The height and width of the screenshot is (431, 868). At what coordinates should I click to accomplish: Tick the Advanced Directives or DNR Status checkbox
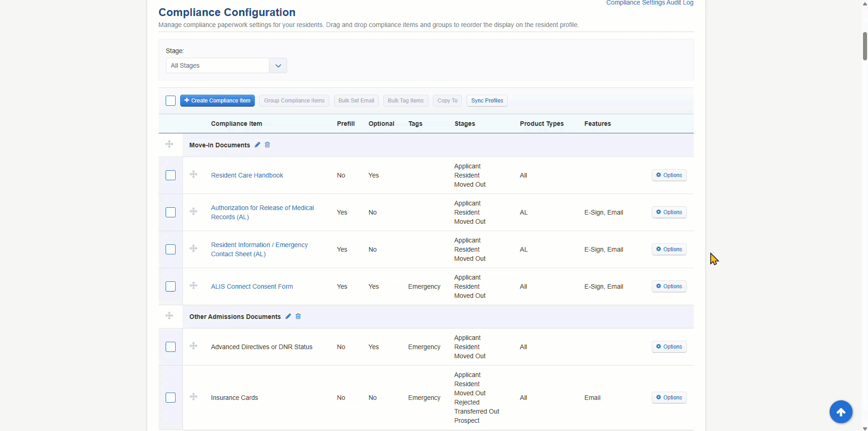pyautogui.click(x=171, y=347)
